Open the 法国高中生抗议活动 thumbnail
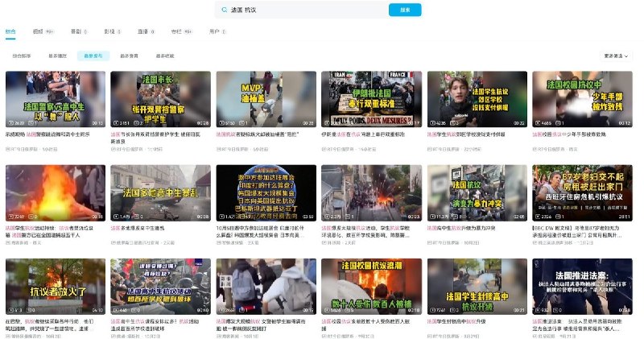Image resolution: width=644 pixels, height=339 pixels. point(160,287)
